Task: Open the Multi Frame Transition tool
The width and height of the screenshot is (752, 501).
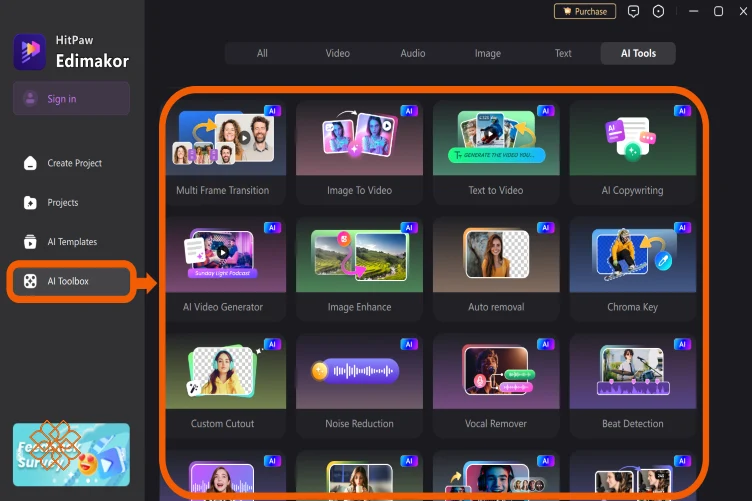Action: pyautogui.click(x=225, y=153)
